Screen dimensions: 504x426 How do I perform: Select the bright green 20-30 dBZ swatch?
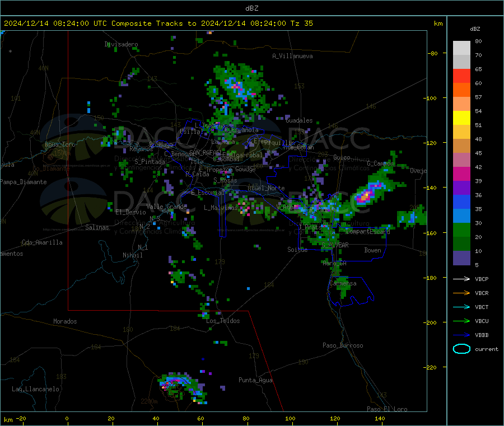(461, 230)
